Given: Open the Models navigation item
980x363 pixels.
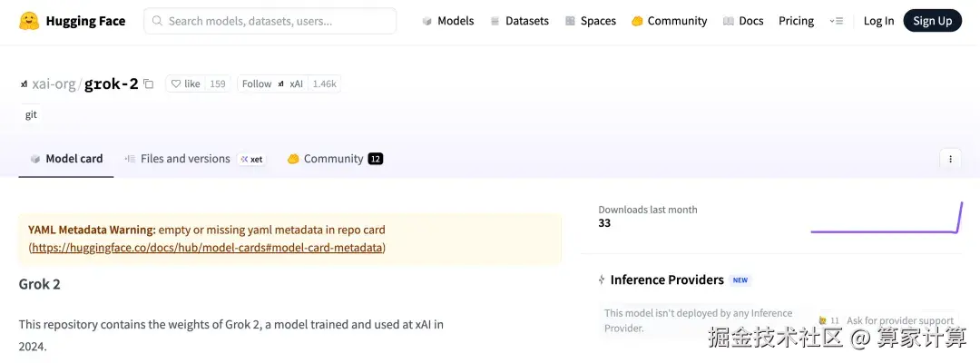Looking at the screenshot, I should pyautogui.click(x=447, y=21).
